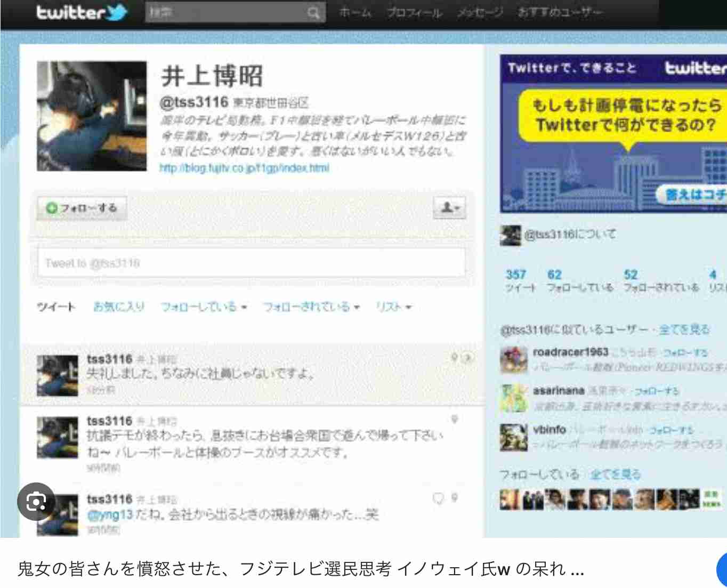
Task: Select the お気に入り tab
Action: pyautogui.click(x=119, y=307)
